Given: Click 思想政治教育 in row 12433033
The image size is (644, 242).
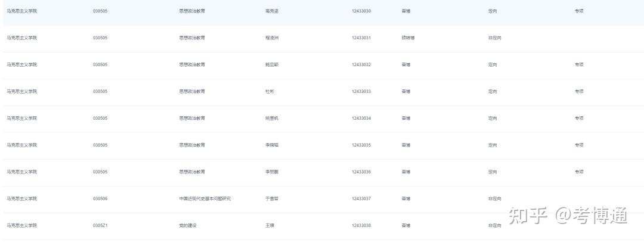Looking at the screenshot, I should [192, 92].
